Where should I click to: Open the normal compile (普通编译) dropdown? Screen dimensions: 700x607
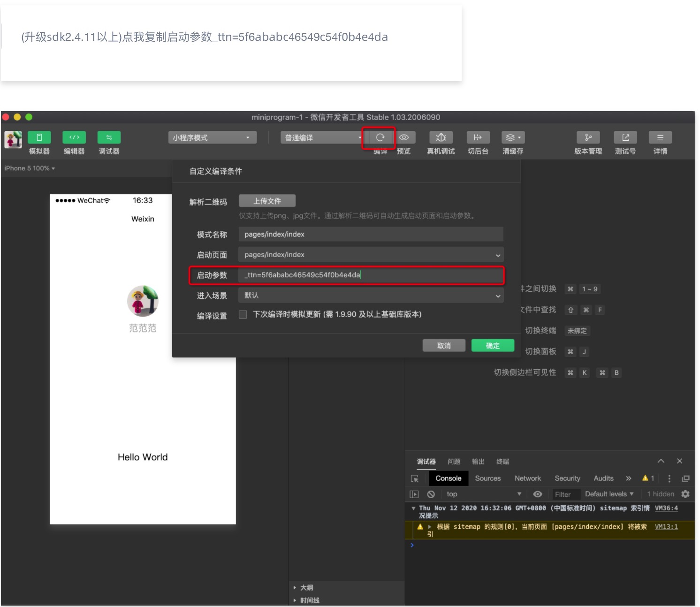click(322, 137)
